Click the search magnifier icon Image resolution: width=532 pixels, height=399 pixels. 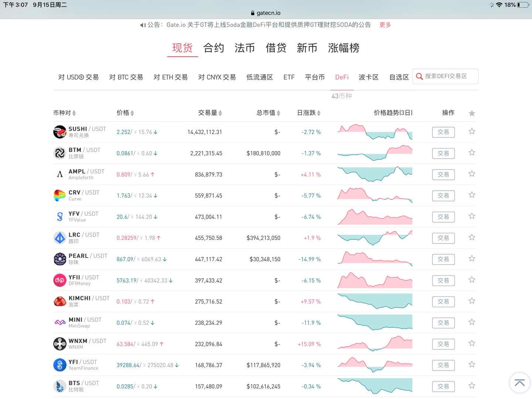419,76
